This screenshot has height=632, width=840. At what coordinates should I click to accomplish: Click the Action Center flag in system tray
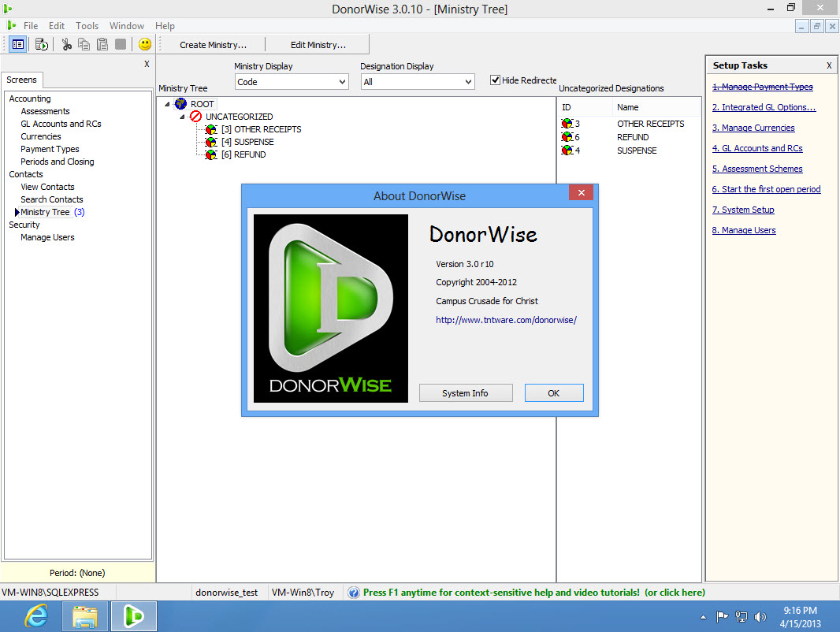[722, 617]
